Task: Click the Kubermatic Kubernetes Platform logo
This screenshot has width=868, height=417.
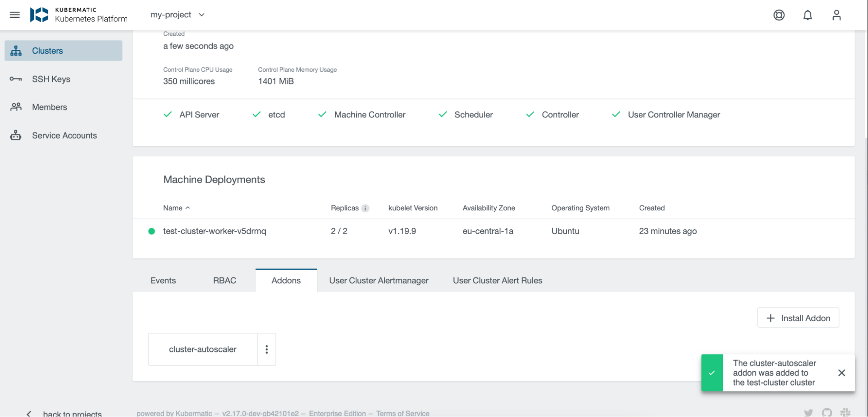Action: [x=78, y=14]
